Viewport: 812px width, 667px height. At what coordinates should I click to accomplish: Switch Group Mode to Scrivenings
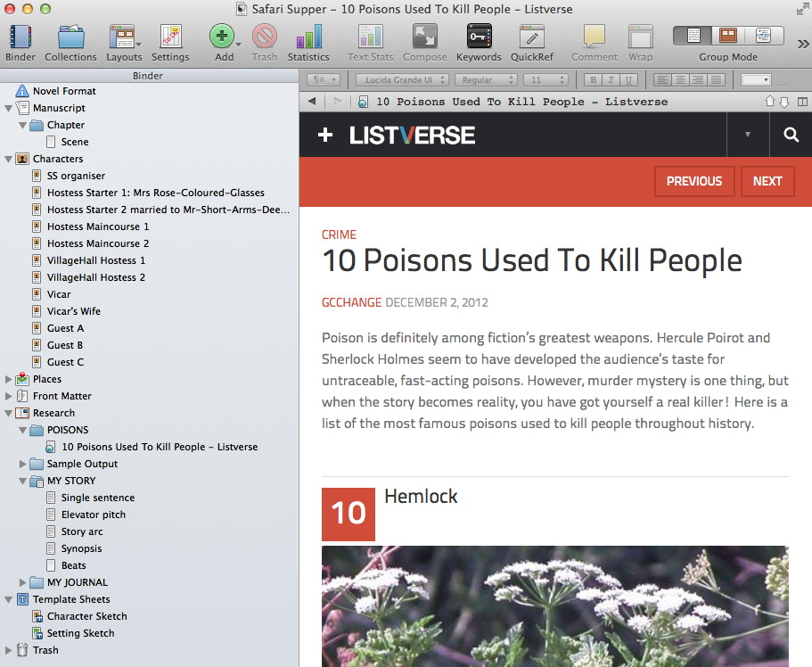coord(693,36)
